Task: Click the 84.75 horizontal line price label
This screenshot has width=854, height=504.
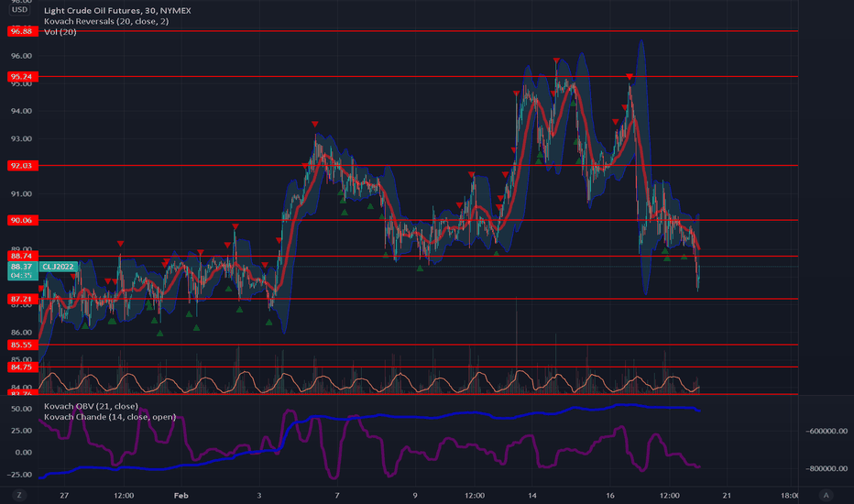Action: tap(22, 367)
